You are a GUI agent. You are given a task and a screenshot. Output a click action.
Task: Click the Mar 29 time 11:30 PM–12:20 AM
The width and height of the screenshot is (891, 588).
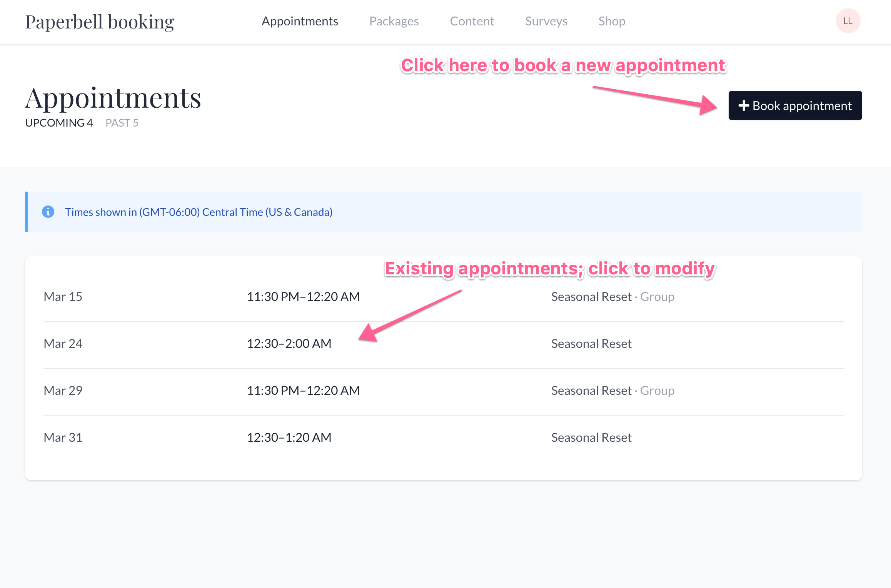(x=303, y=391)
